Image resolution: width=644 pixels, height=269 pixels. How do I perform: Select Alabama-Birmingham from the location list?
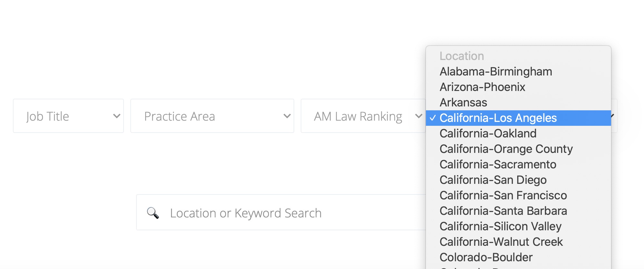pyautogui.click(x=496, y=72)
